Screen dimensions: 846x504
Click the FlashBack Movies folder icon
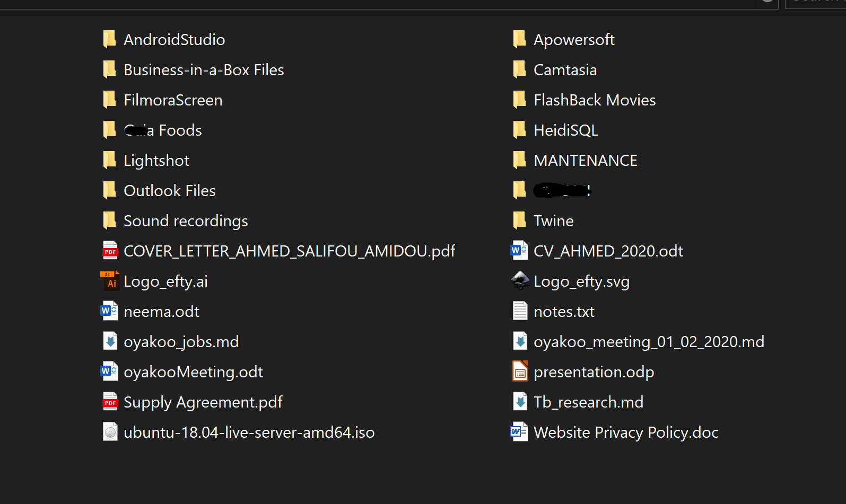(519, 100)
